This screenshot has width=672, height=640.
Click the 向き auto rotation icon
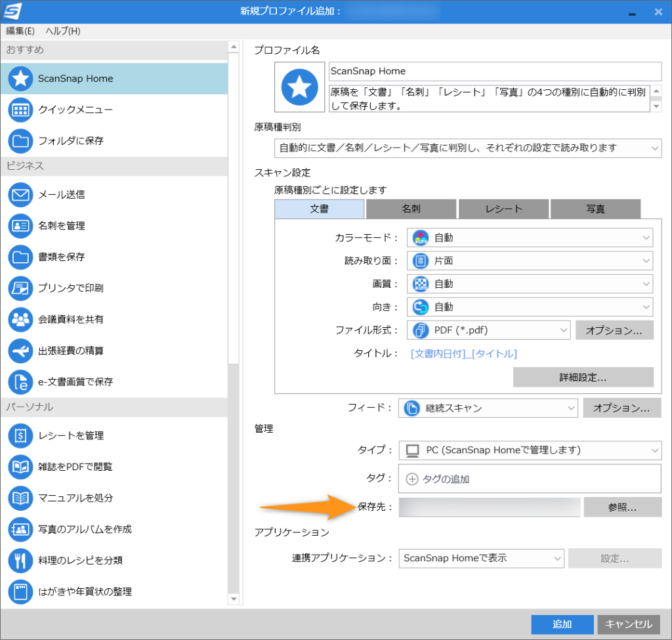[x=421, y=307]
